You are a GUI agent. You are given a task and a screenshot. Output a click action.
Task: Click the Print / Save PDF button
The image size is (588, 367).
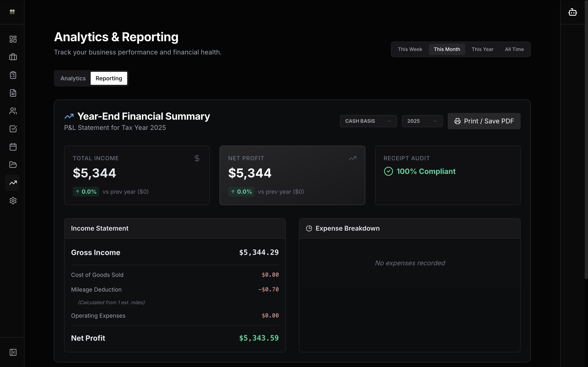tap(484, 121)
